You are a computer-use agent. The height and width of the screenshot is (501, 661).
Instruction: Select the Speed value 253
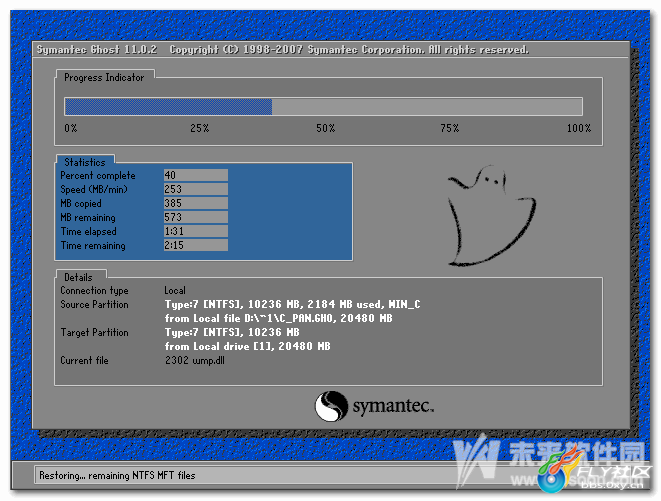(x=196, y=189)
